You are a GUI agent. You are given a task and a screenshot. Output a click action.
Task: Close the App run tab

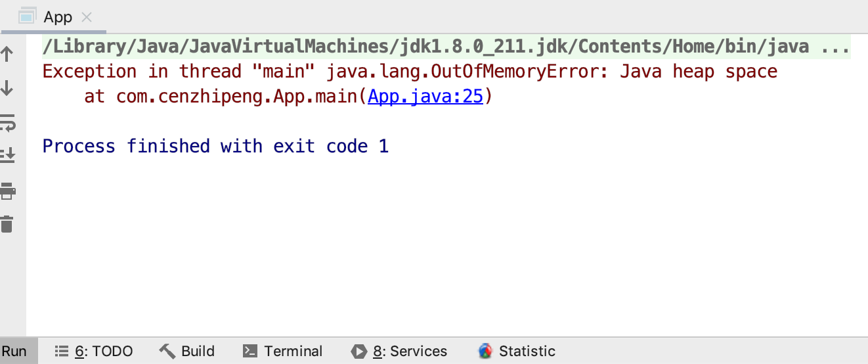point(86,18)
